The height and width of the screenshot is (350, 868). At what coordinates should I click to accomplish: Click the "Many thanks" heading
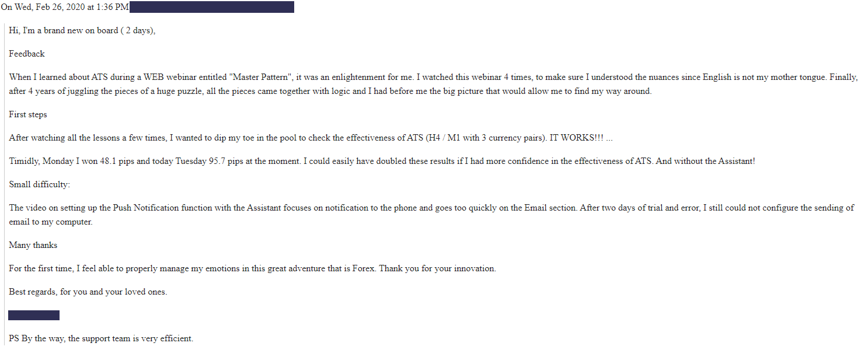point(33,245)
